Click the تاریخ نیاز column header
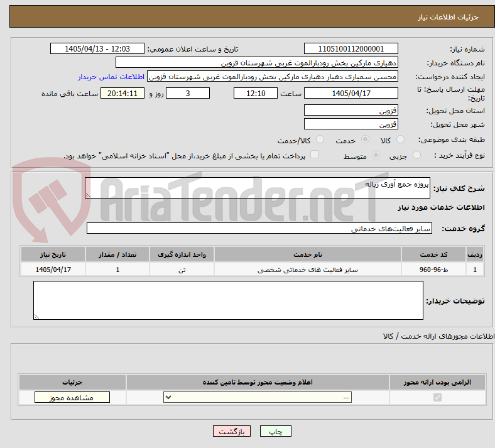This screenshot has height=448, width=495. tap(53, 254)
